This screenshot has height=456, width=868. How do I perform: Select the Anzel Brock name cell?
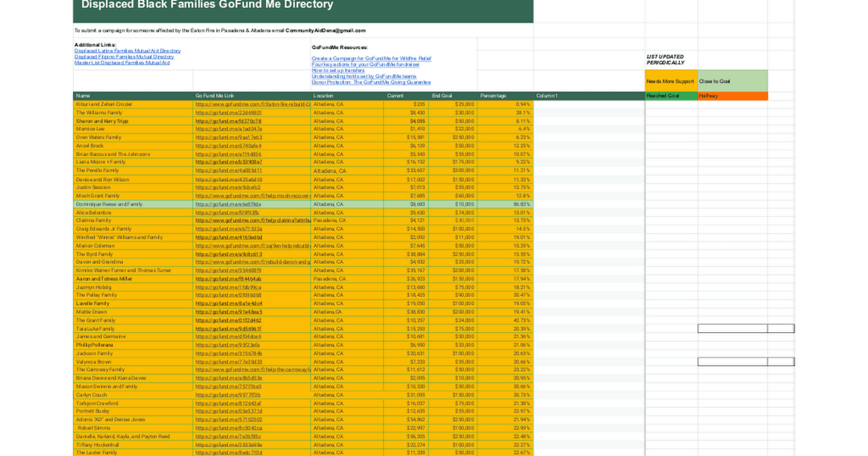(x=133, y=146)
